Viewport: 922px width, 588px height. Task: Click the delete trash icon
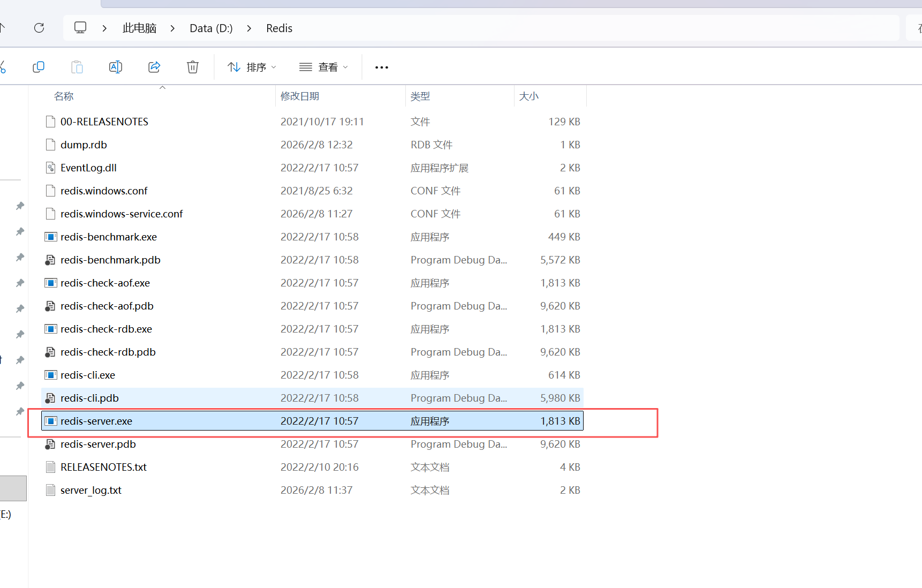tap(193, 67)
